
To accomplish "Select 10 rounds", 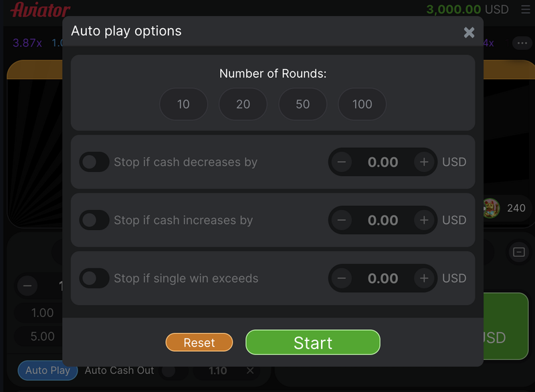I will [183, 104].
